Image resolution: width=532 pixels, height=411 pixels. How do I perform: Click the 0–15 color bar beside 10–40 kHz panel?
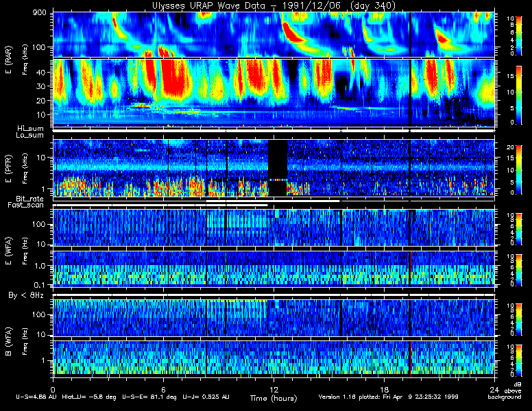tap(519, 95)
